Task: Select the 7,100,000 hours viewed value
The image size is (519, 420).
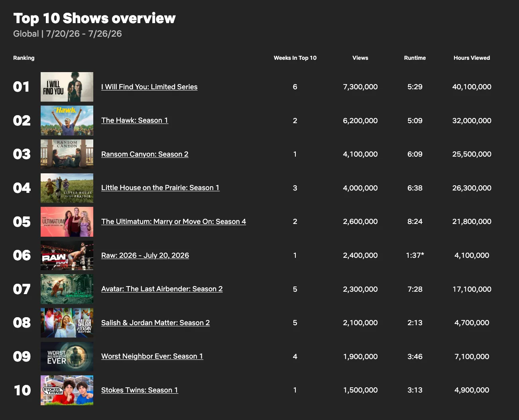Action: click(x=472, y=357)
